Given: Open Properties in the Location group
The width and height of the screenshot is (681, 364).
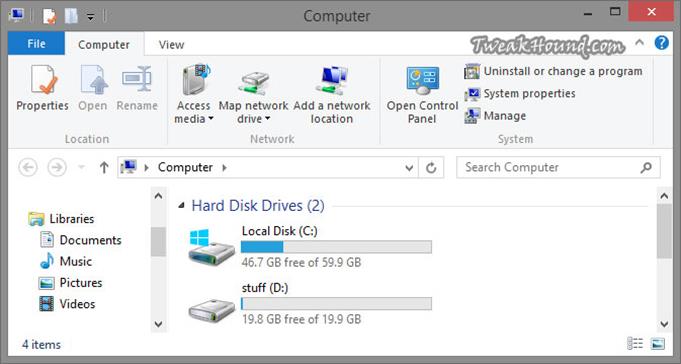Looking at the screenshot, I should (42, 88).
